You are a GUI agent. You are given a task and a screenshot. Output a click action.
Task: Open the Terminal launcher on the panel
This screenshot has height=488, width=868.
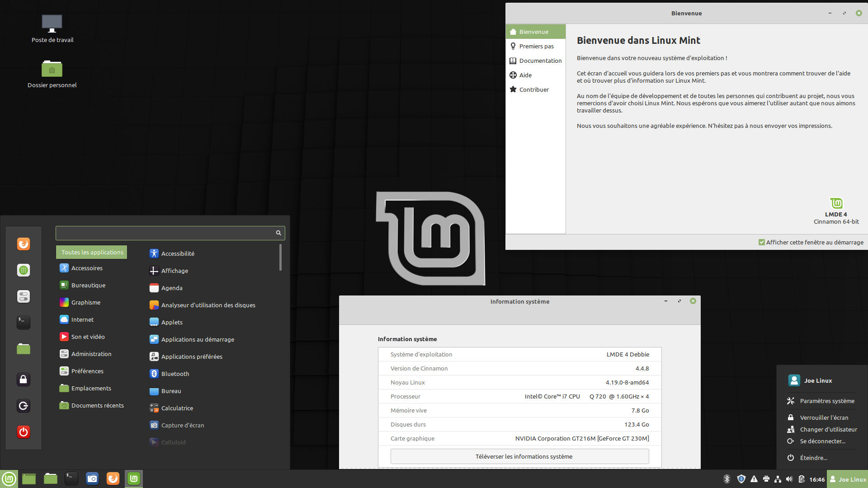71,479
